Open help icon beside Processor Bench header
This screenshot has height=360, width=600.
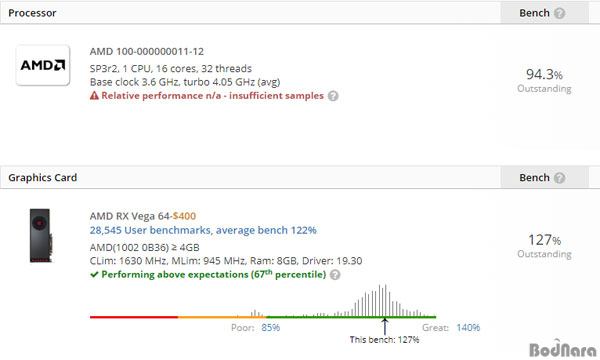[x=559, y=13]
